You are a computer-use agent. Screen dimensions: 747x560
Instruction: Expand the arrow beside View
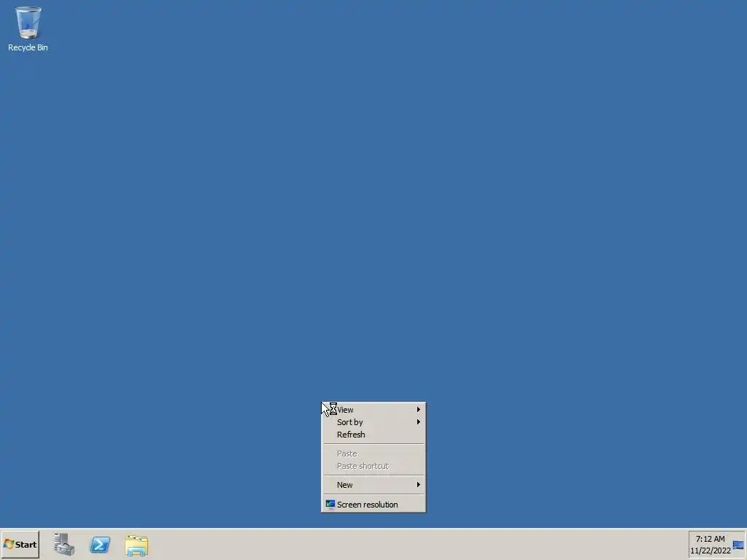coord(418,410)
